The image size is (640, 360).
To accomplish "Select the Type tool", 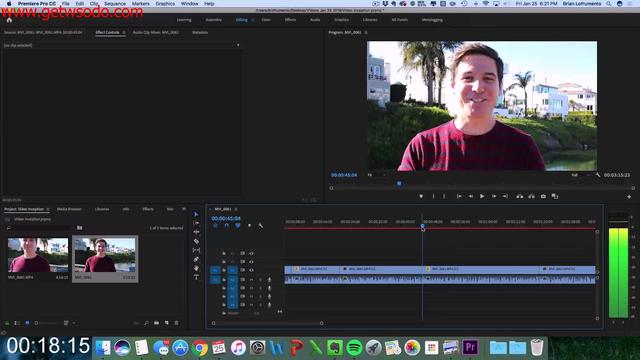I will tap(196, 277).
